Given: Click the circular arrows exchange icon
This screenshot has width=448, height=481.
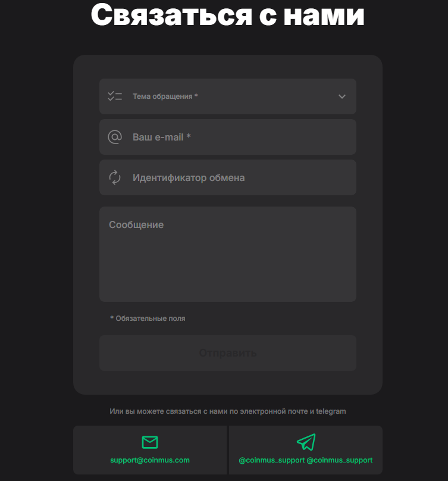Looking at the screenshot, I should [x=115, y=177].
